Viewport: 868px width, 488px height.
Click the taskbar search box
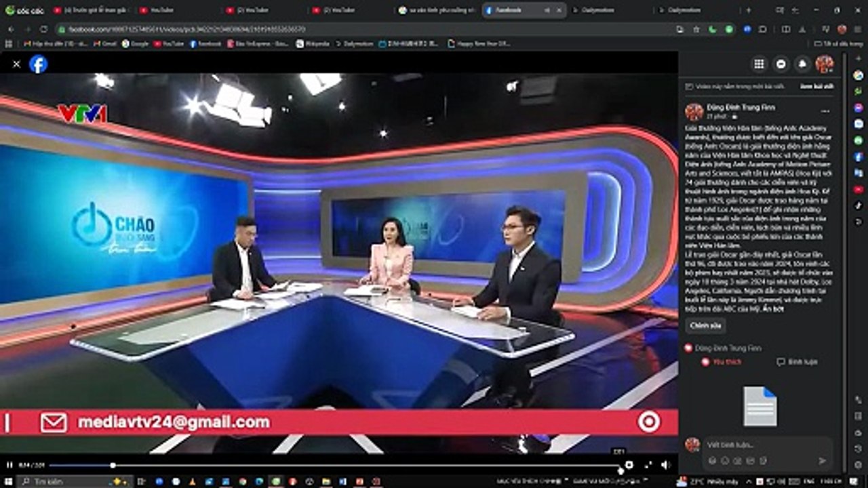73,481
